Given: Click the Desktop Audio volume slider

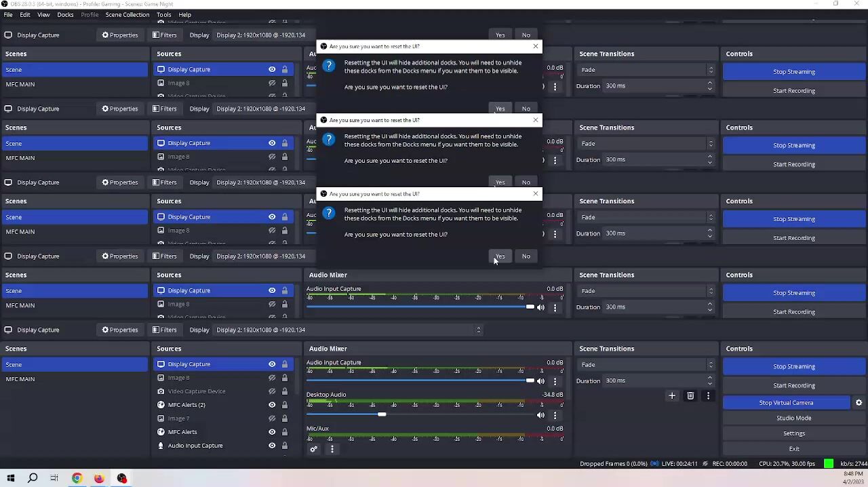Looking at the screenshot, I should coord(382,415).
